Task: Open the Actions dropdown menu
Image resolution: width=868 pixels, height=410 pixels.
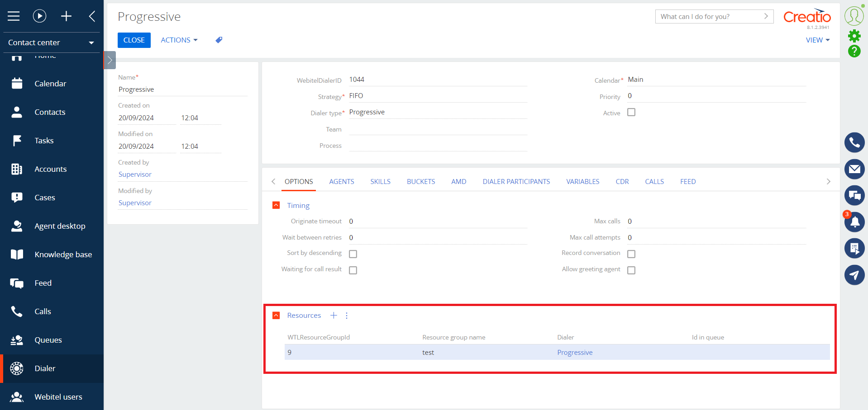Action: point(179,40)
